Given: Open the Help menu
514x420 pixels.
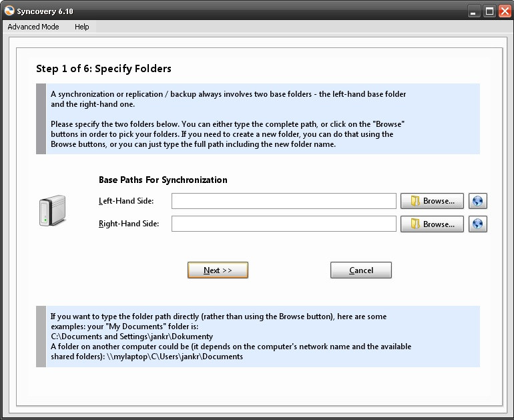Looking at the screenshot, I should click(x=81, y=27).
